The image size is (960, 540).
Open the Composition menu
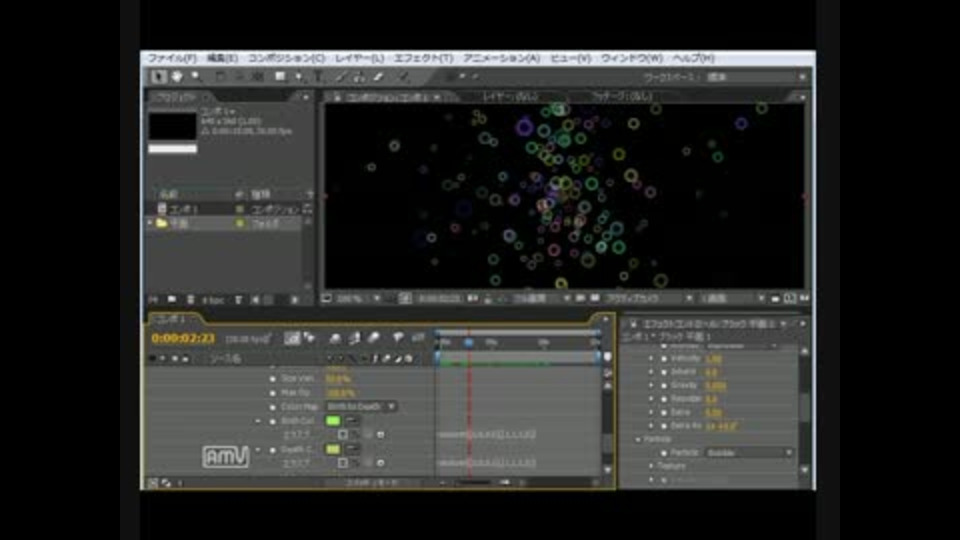[287, 58]
